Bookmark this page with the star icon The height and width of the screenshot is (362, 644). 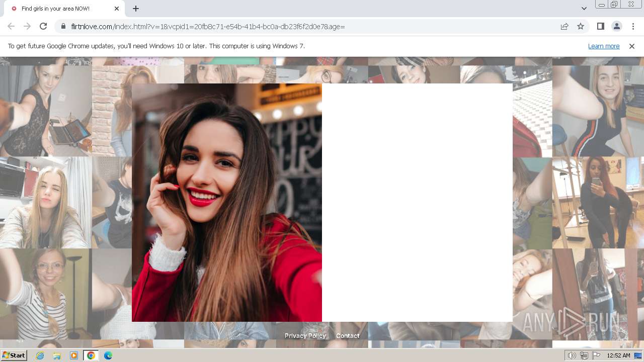(581, 26)
